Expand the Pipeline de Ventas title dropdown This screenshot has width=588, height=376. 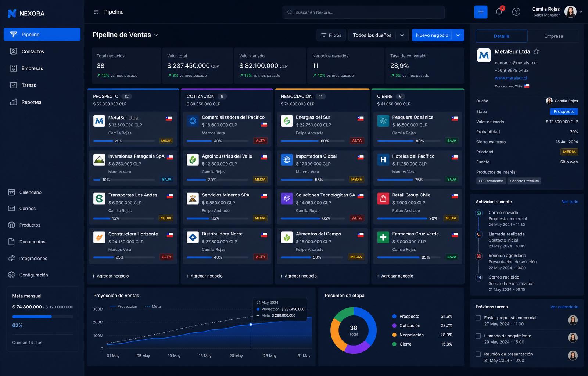(x=156, y=35)
